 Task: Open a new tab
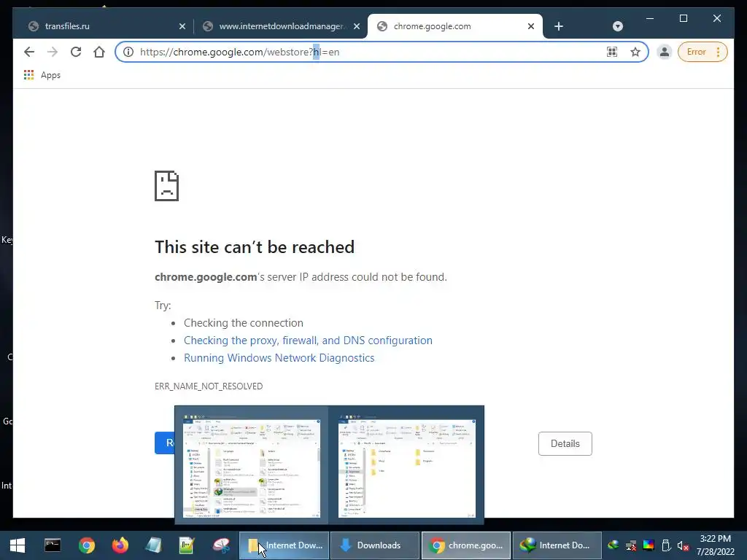tap(559, 26)
